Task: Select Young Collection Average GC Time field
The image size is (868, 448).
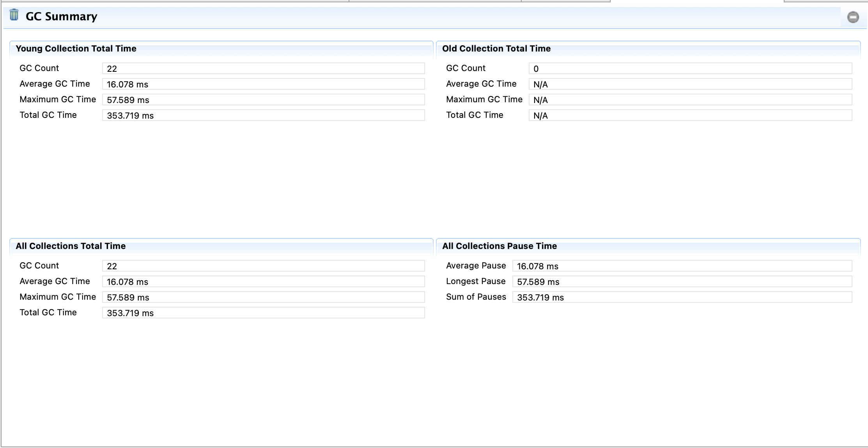Action: 264,84
